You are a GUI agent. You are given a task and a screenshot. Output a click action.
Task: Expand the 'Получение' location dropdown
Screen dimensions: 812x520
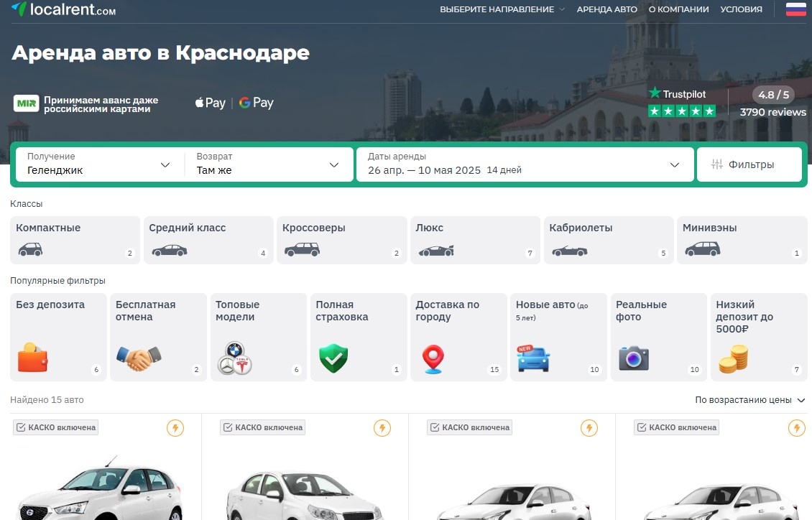coord(97,164)
